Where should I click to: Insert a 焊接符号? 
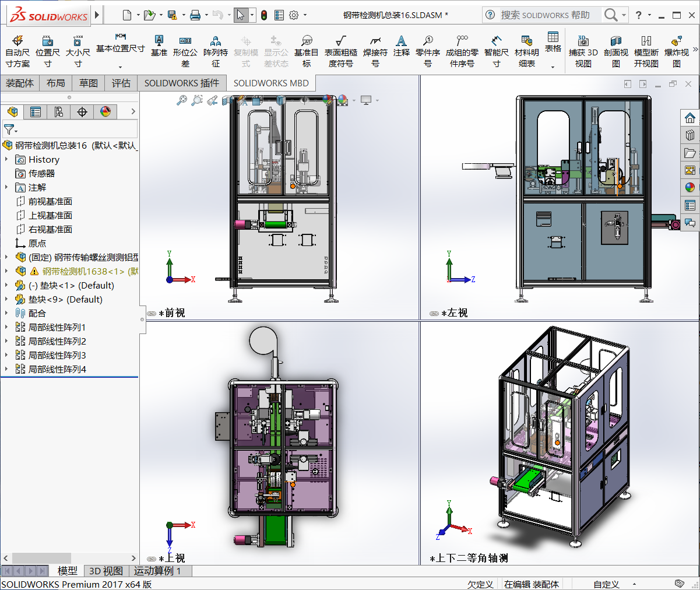[375, 51]
